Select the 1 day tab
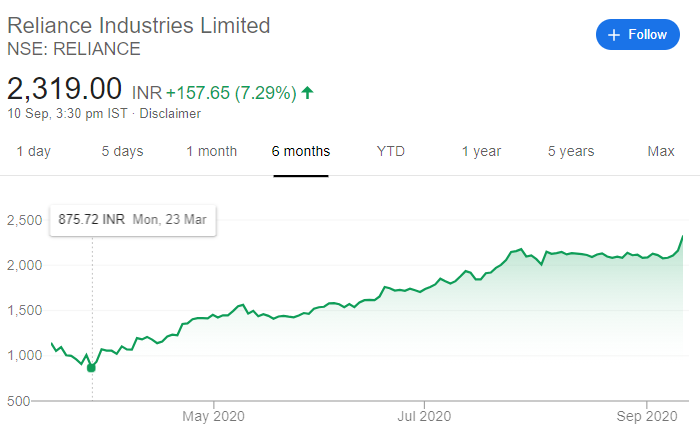700x438 pixels. click(33, 151)
